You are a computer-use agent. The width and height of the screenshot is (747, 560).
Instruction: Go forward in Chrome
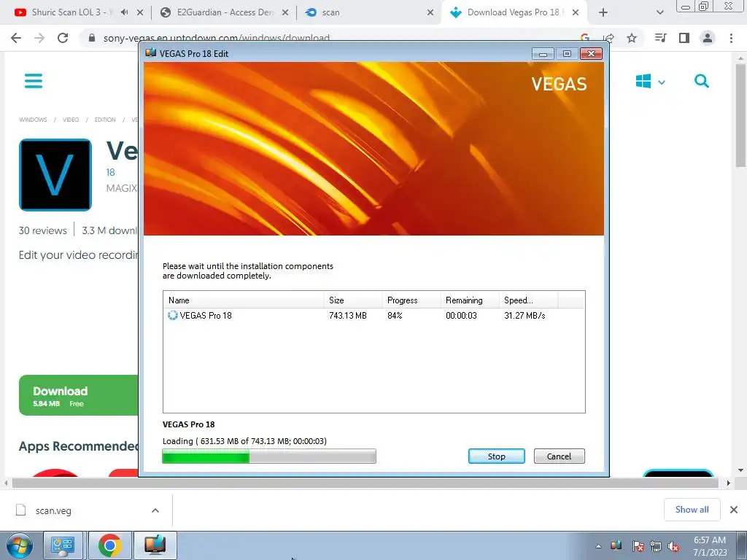coord(39,38)
